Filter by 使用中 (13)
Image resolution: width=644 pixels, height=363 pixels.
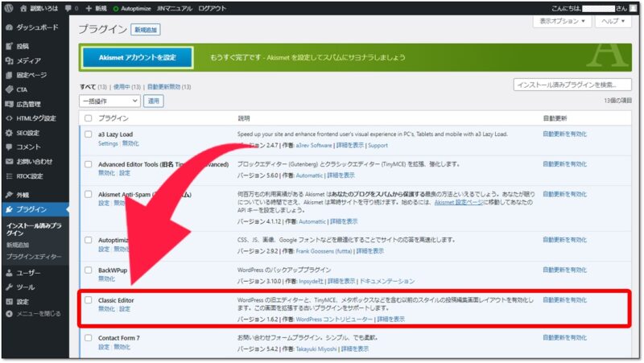point(127,87)
